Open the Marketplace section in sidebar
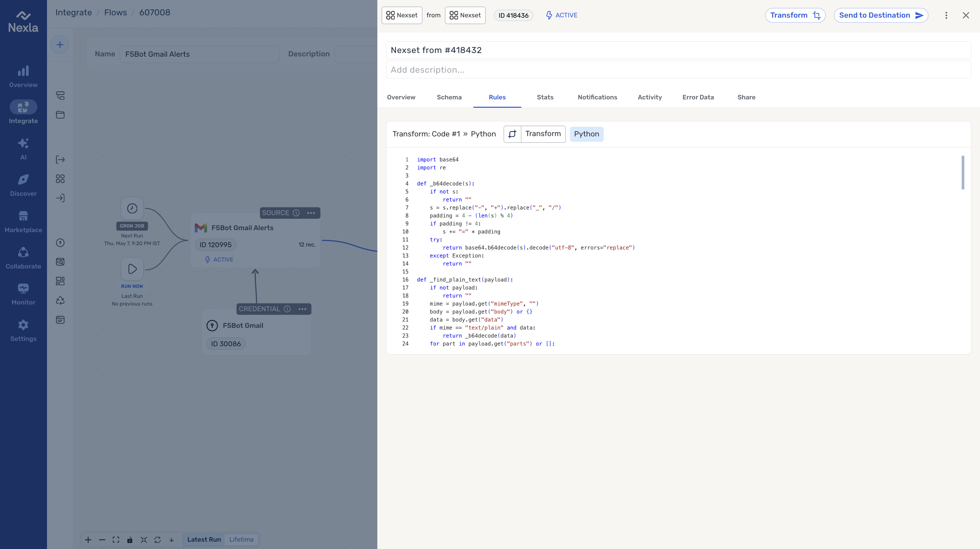The height and width of the screenshot is (549, 980). (23, 221)
